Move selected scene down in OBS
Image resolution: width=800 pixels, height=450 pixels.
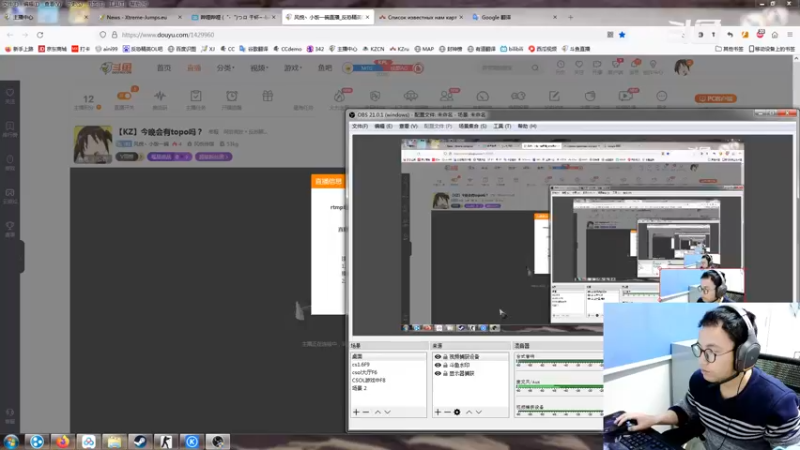(388, 412)
